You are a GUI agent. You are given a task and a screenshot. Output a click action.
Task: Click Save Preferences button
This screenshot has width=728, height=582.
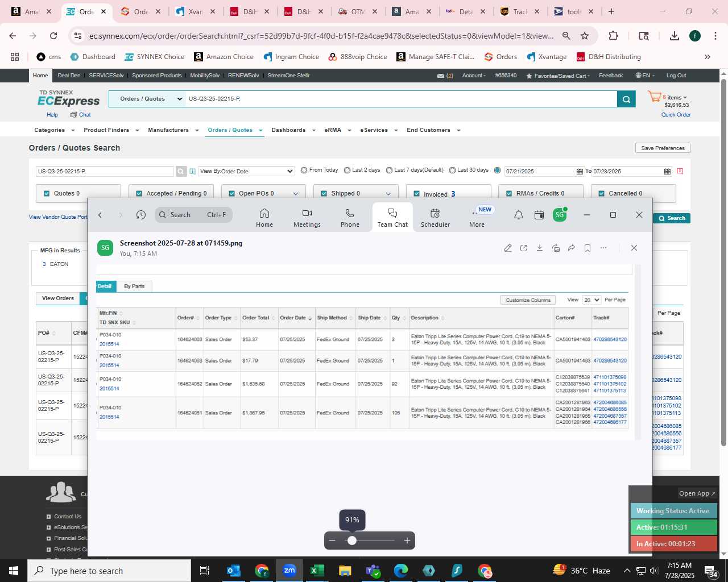click(x=663, y=148)
